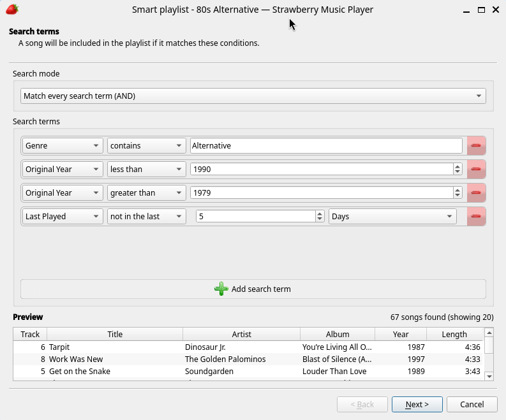This screenshot has height=420, width=506.
Task: Click the Cancel button
Action: (472, 405)
